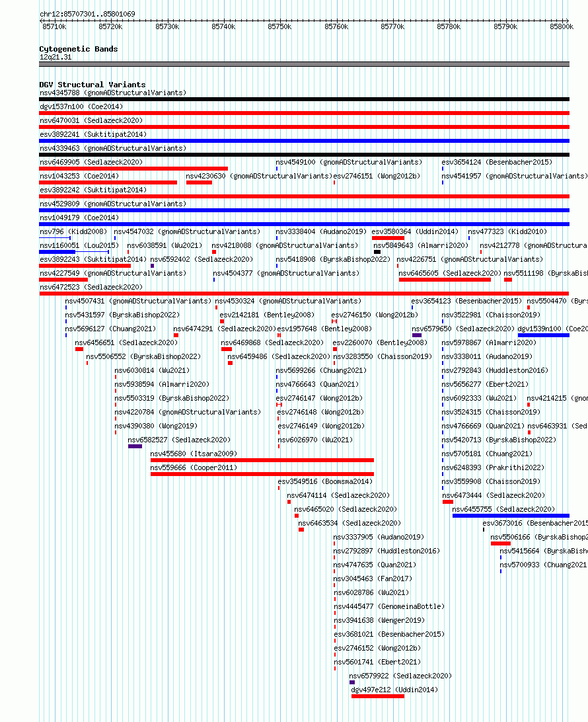Select the purple nsv6579650 variant bar
Viewport: 588px width, 722px height.
417,335
